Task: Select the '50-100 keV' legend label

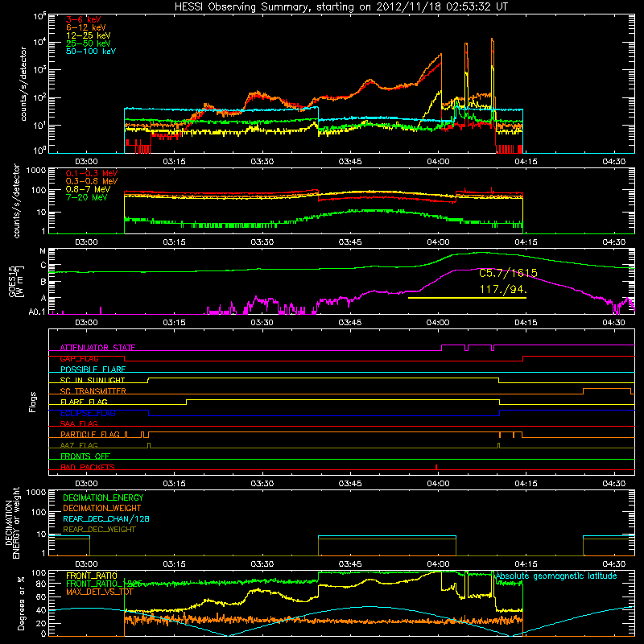Action: tap(91, 52)
